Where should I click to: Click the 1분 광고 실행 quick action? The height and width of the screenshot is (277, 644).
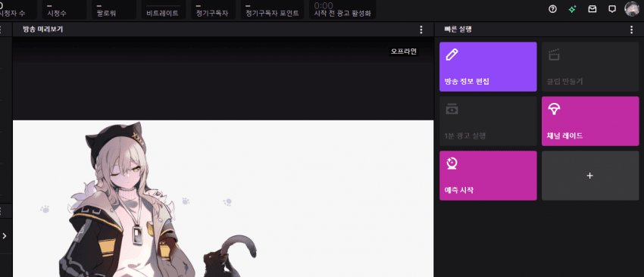(488, 121)
